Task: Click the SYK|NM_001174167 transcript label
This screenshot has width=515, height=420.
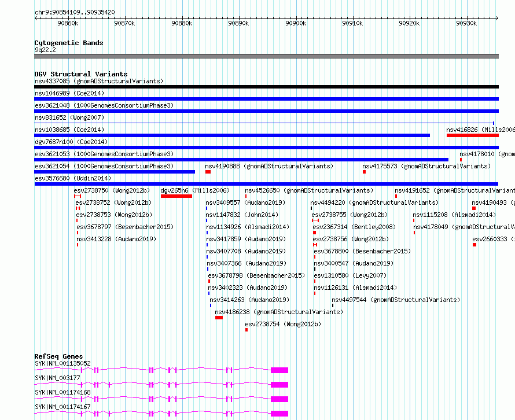Action: pyautogui.click(x=62, y=407)
